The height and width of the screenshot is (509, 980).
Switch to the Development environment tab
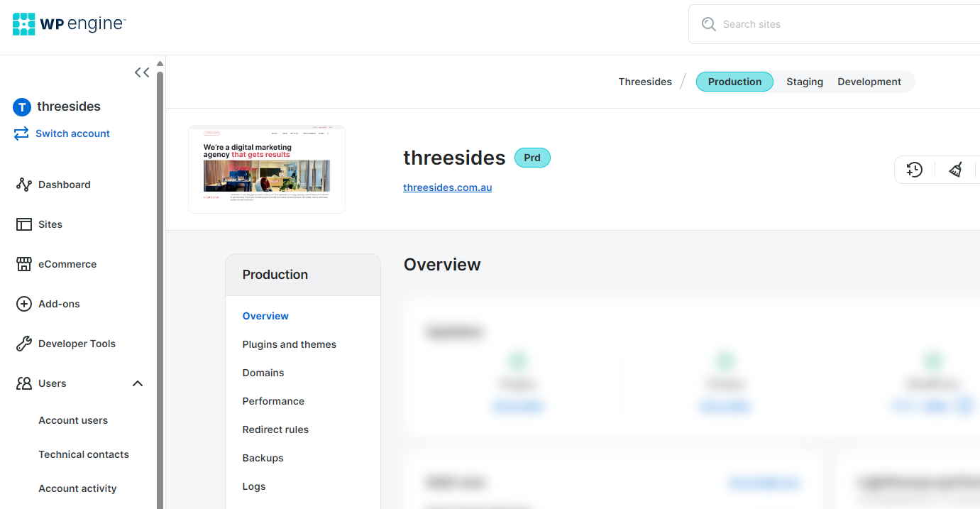[869, 82]
